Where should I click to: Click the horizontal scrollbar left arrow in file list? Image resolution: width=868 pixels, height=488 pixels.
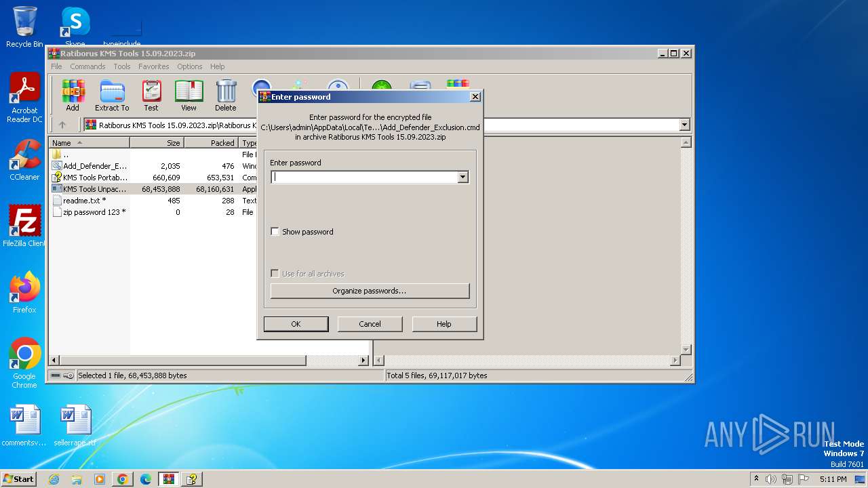[x=54, y=361]
